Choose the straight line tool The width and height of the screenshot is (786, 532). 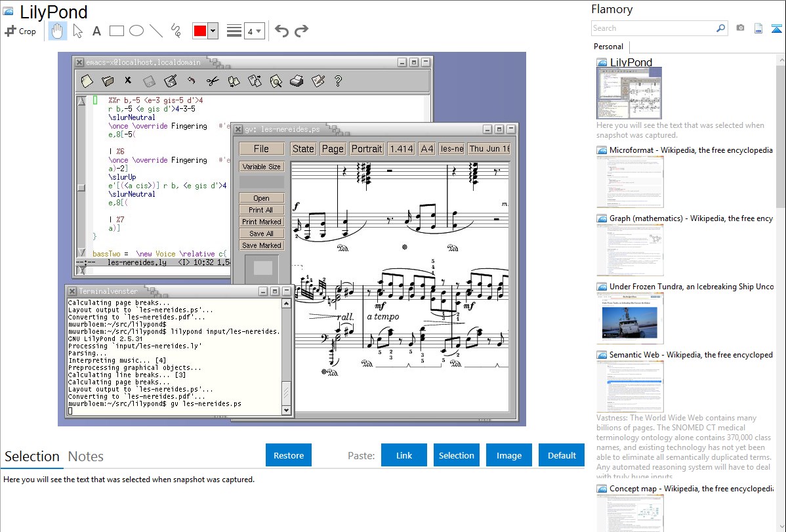[x=156, y=31]
